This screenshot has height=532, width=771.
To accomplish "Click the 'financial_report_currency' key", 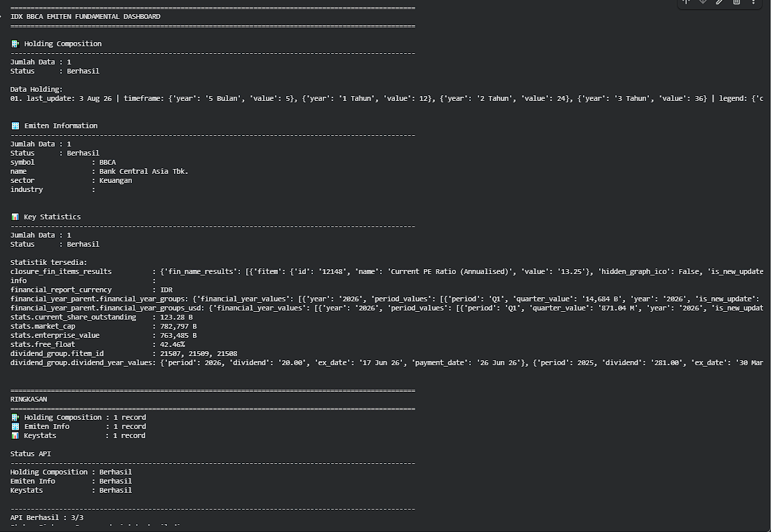I will pyautogui.click(x=61, y=289).
